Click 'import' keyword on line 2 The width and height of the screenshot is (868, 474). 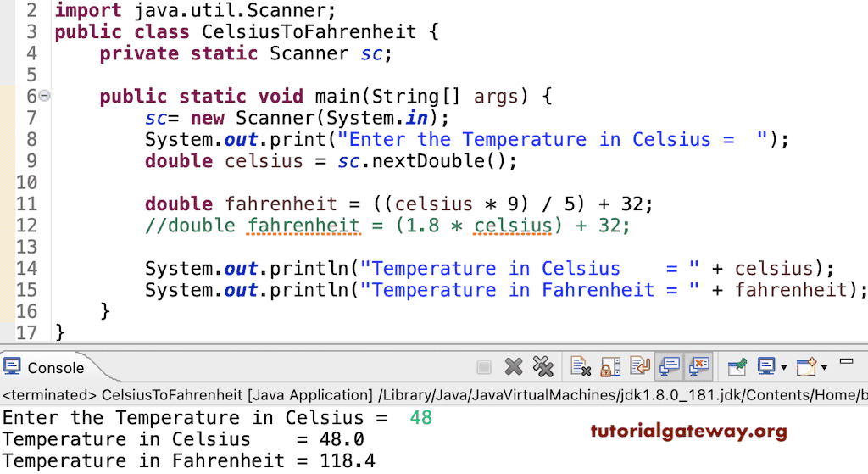(88, 10)
